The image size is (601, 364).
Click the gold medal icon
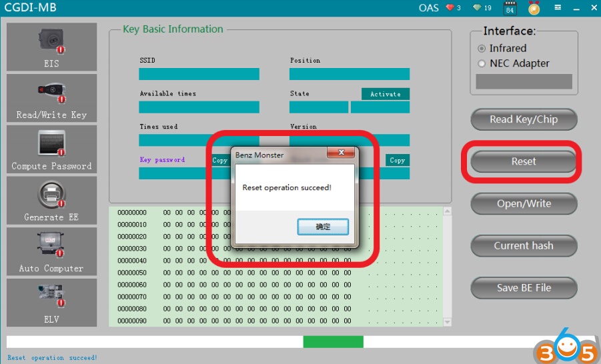tap(534, 8)
